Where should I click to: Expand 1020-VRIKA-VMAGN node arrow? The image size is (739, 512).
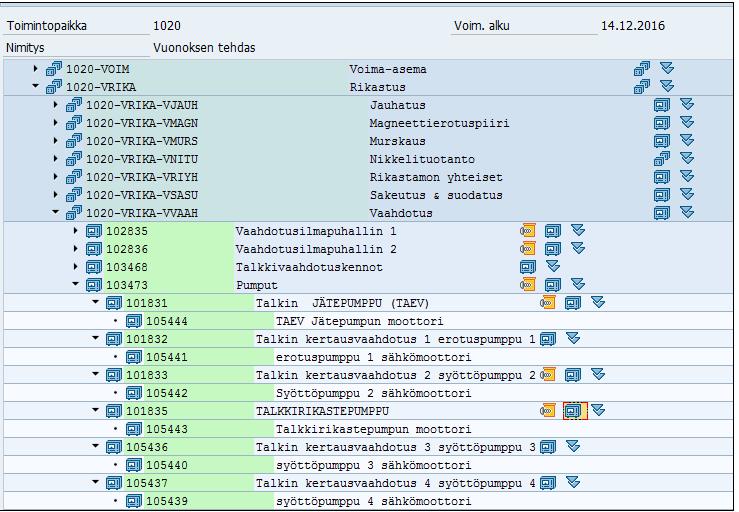(56, 123)
